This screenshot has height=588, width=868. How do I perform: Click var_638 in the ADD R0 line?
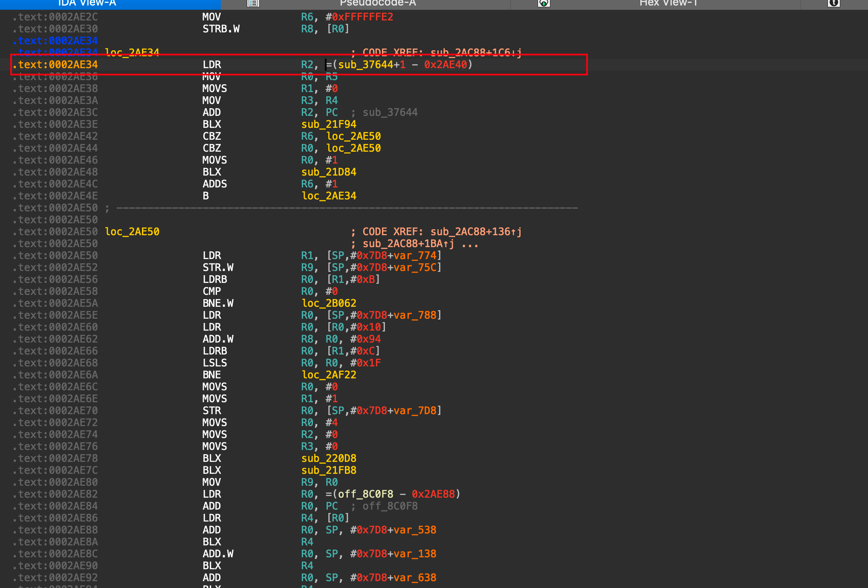(415, 578)
